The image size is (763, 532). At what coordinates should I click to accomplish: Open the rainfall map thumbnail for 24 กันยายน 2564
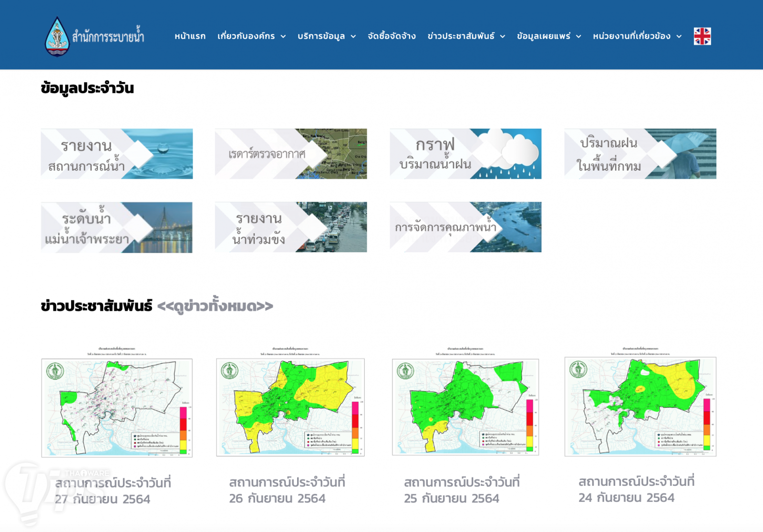[x=640, y=401]
